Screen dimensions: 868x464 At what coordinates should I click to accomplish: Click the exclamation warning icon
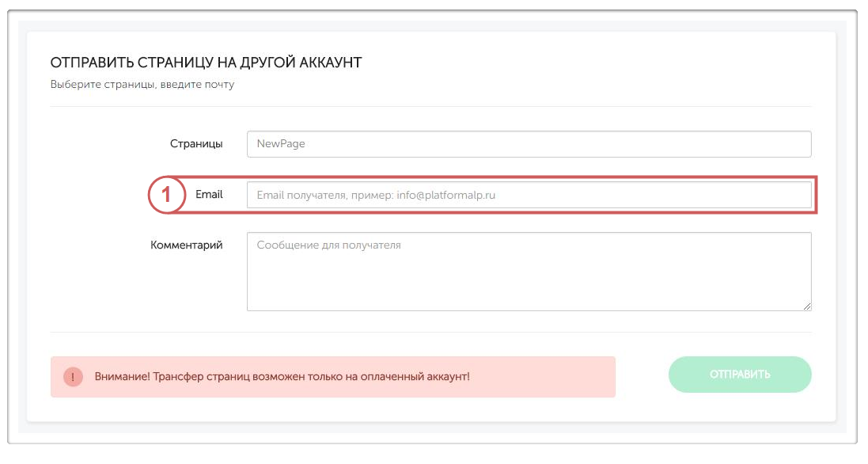(x=73, y=377)
